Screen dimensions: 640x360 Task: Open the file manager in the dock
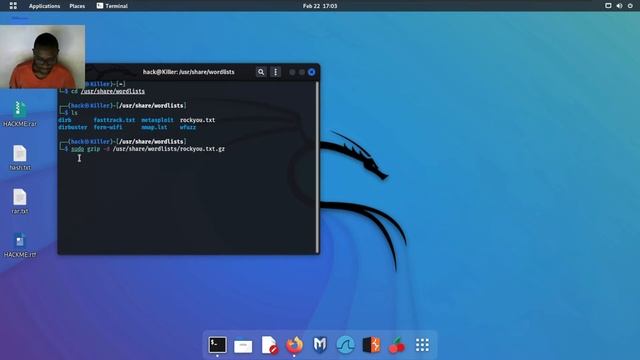243,345
